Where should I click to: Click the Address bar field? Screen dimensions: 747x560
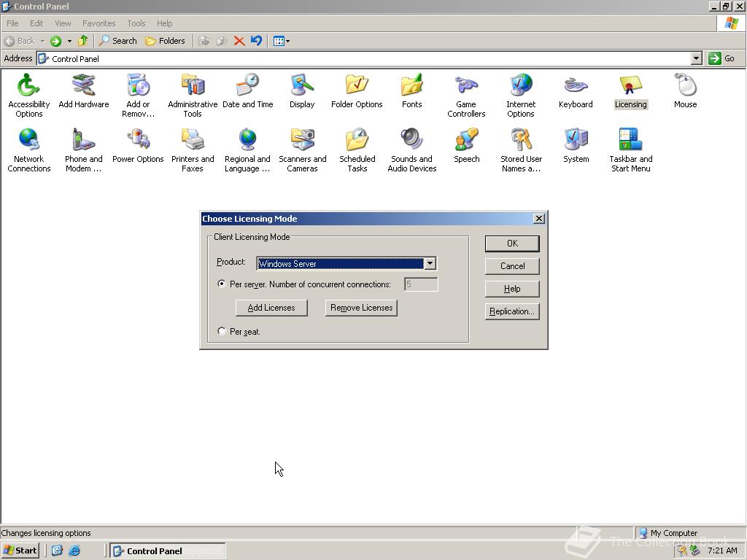(x=369, y=58)
